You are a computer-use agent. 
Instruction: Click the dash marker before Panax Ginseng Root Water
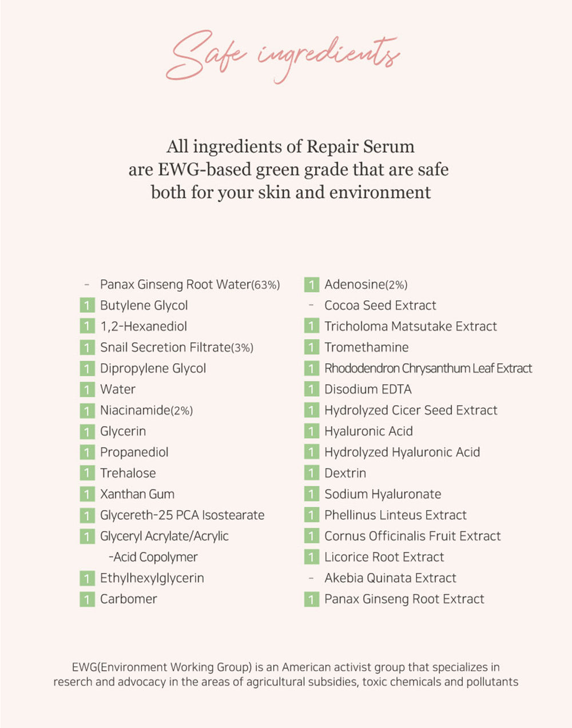[87, 284]
